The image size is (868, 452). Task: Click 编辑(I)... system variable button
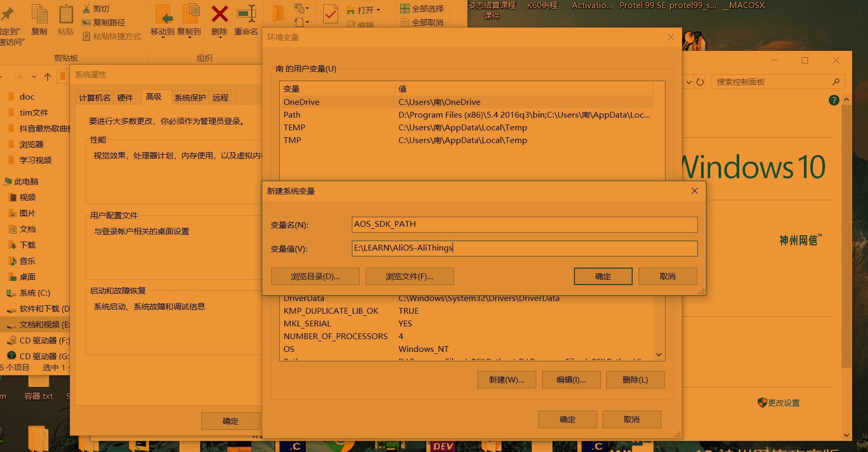pyautogui.click(x=571, y=379)
